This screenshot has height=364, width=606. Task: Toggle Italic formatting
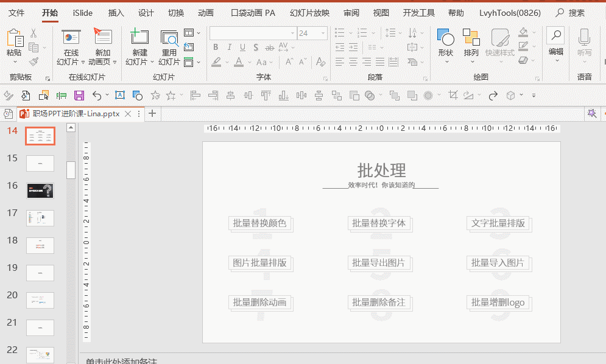[229, 47]
